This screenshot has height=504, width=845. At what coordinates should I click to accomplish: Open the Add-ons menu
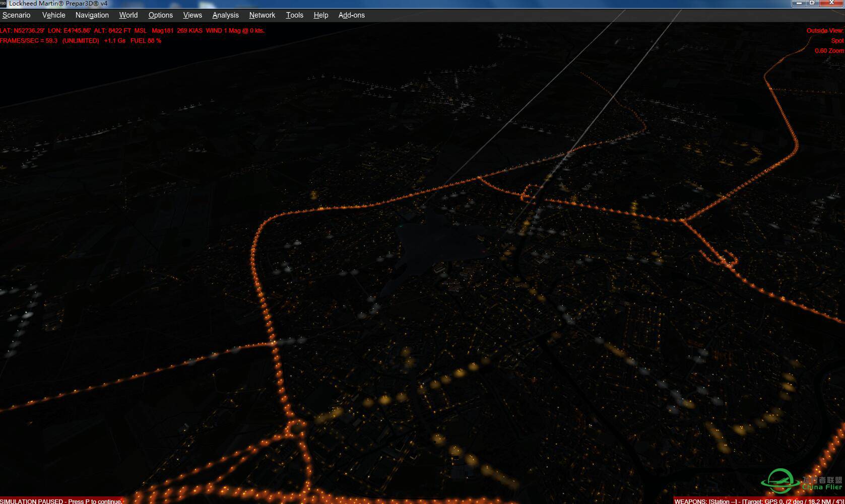pyautogui.click(x=351, y=15)
